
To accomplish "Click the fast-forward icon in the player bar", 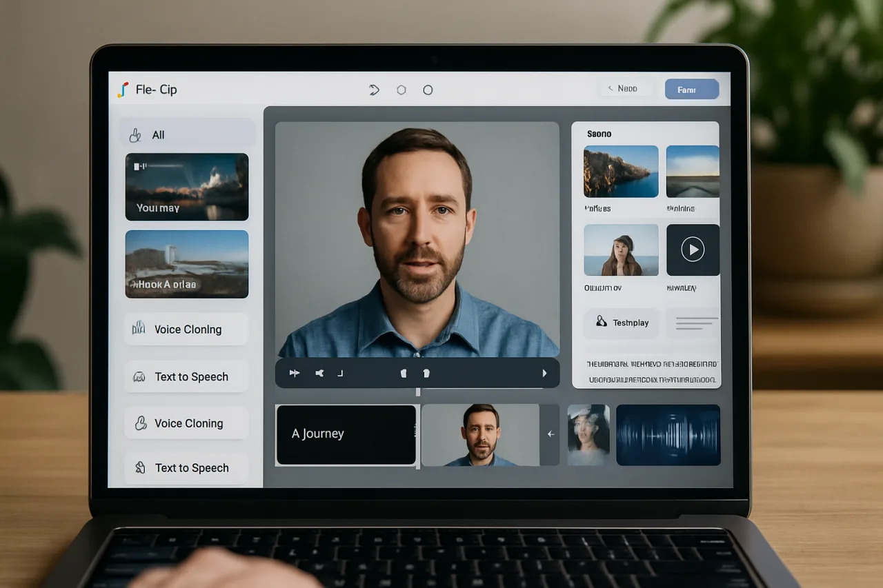I will [x=295, y=373].
